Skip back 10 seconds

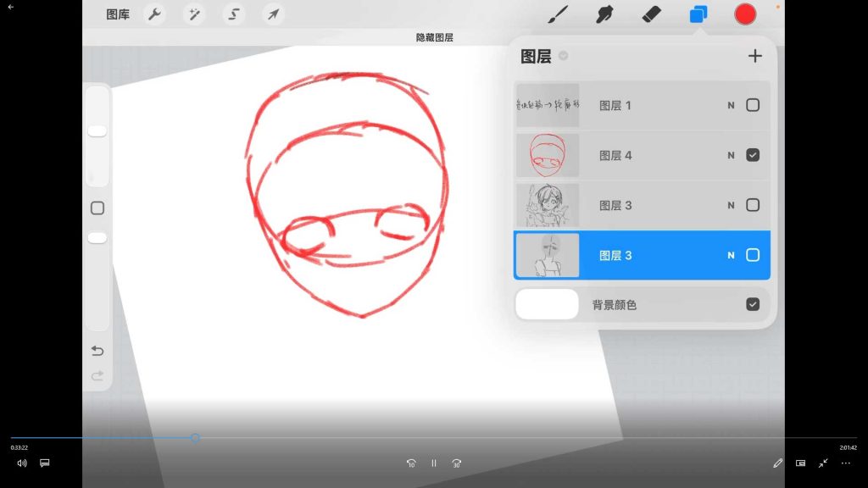(x=411, y=463)
